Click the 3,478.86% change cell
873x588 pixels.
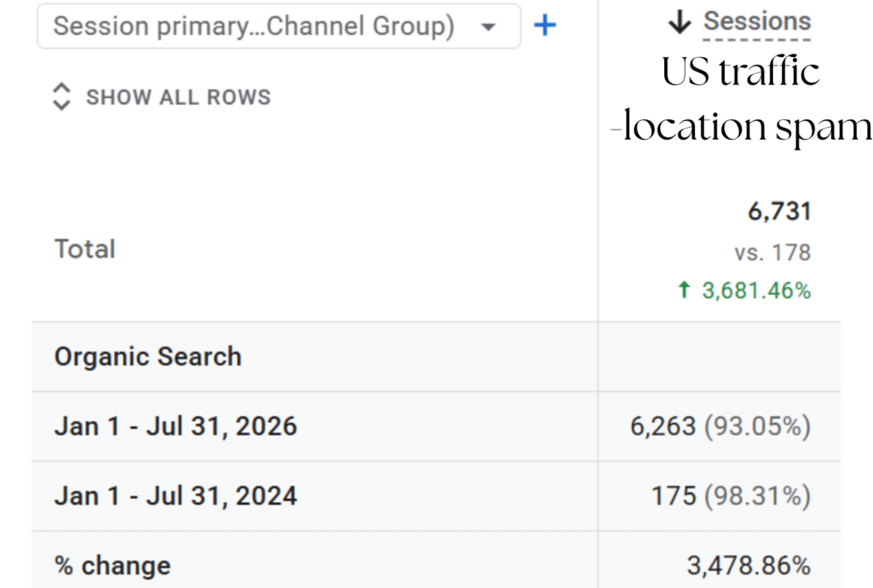pyautogui.click(x=749, y=566)
